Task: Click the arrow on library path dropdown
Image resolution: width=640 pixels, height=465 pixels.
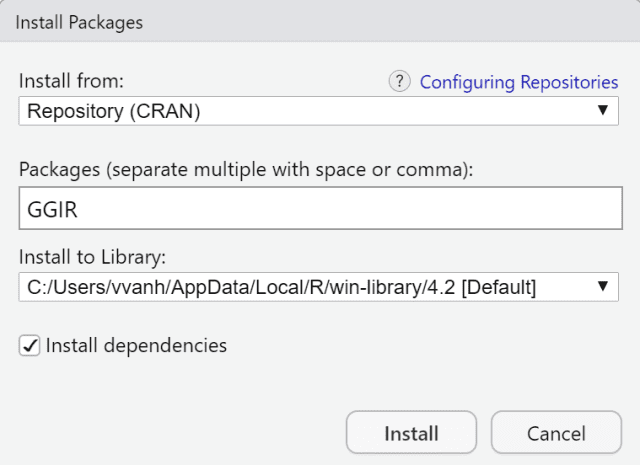Action: [602, 287]
